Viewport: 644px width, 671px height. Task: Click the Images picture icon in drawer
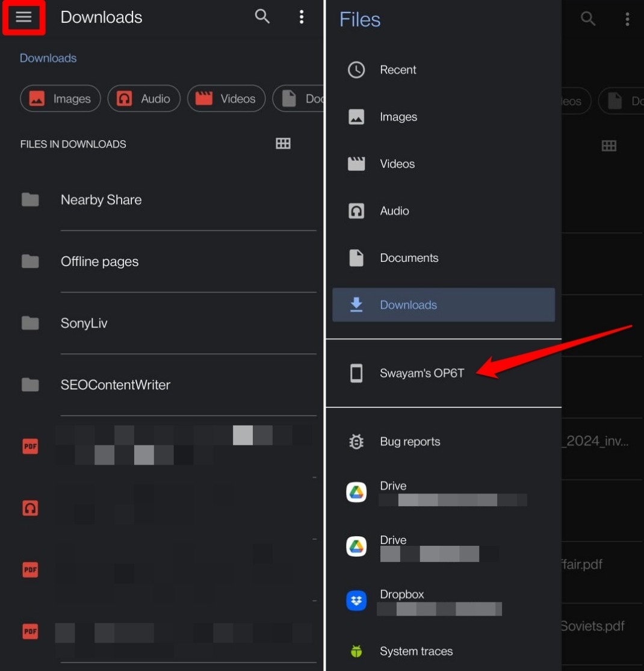[x=356, y=117]
